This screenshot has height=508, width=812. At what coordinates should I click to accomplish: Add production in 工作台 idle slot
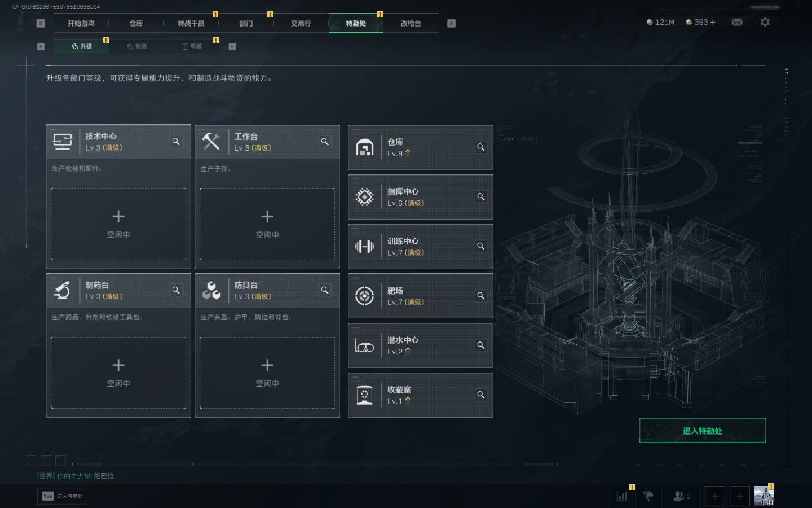(267, 224)
